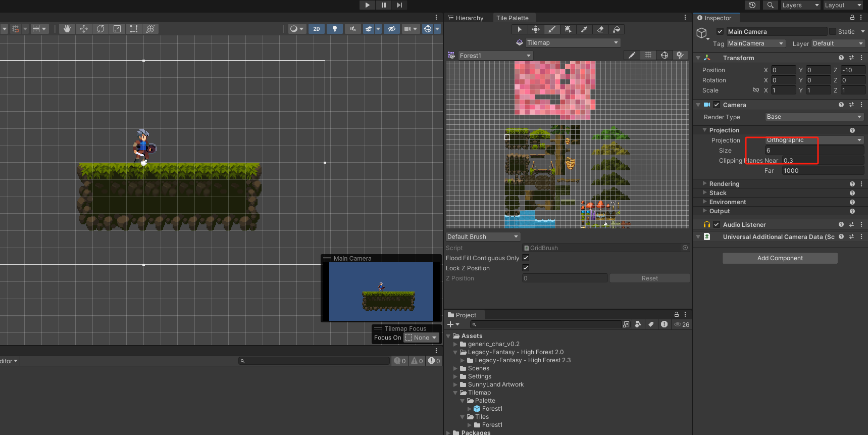This screenshot has width=868, height=435.
Task: Click the Pause button
Action: [383, 5]
